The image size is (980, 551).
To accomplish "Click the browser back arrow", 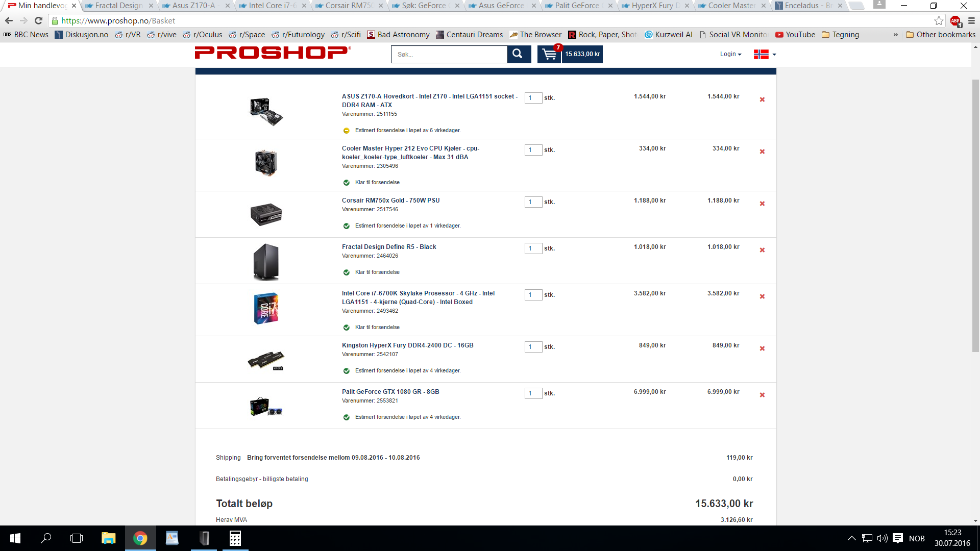I will tap(9, 21).
